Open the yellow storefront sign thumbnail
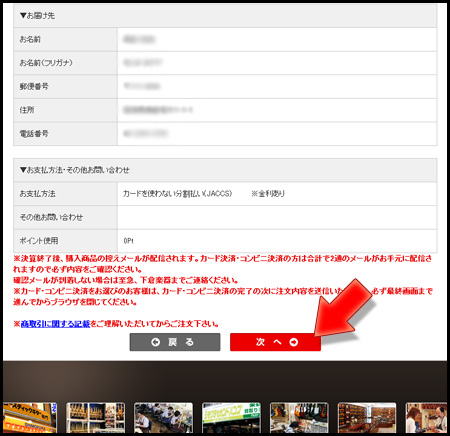 (30, 418)
